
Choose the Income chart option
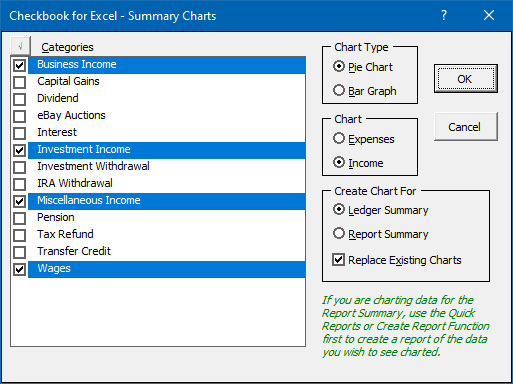point(339,162)
